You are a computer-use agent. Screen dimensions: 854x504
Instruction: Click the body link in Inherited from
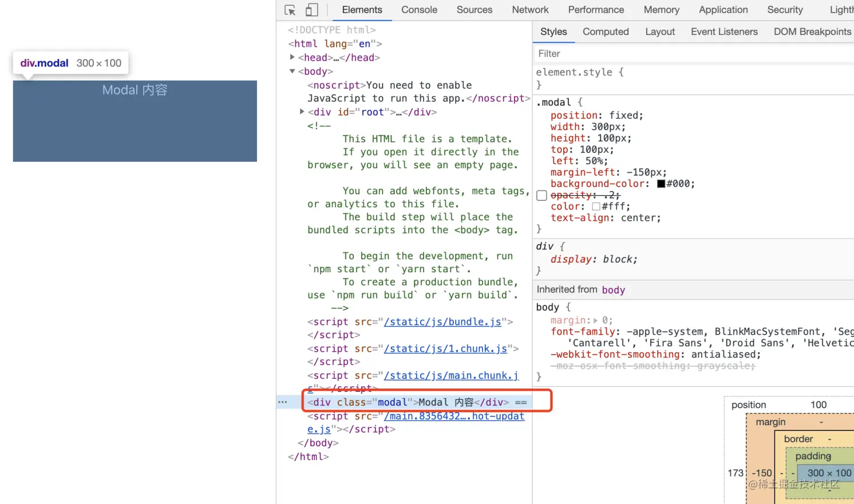[x=613, y=290]
